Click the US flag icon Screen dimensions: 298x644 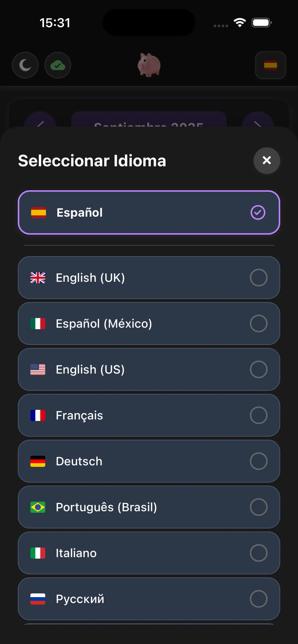(x=38, y=369)
